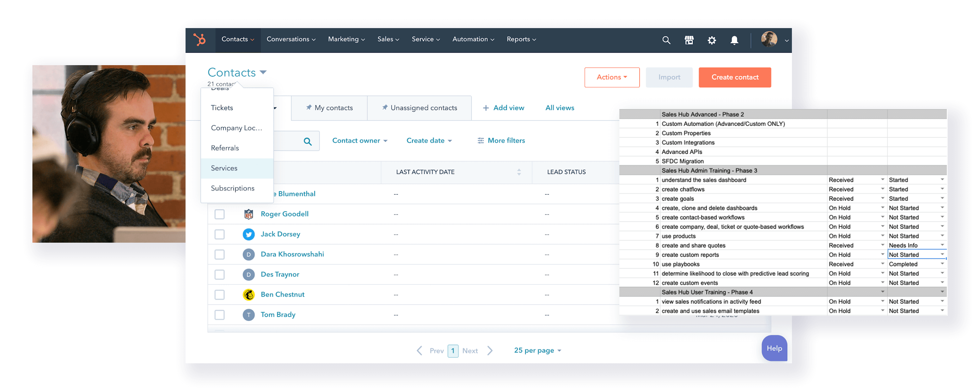Tick the Tom Brady row checkbox
Screen dimensions: 980x391
coord(219,315)
